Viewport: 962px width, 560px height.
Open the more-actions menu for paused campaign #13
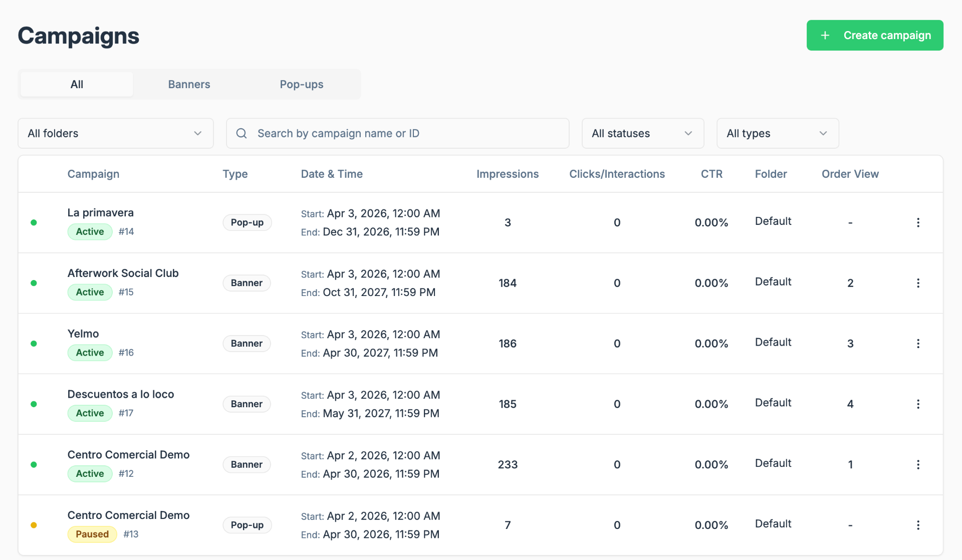(918, 525)
